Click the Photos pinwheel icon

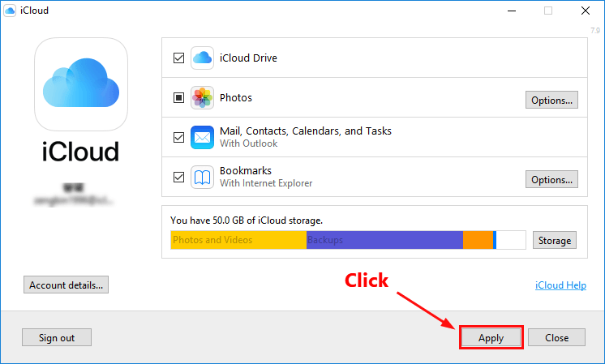pyautogui.click(x=202, y=98)
